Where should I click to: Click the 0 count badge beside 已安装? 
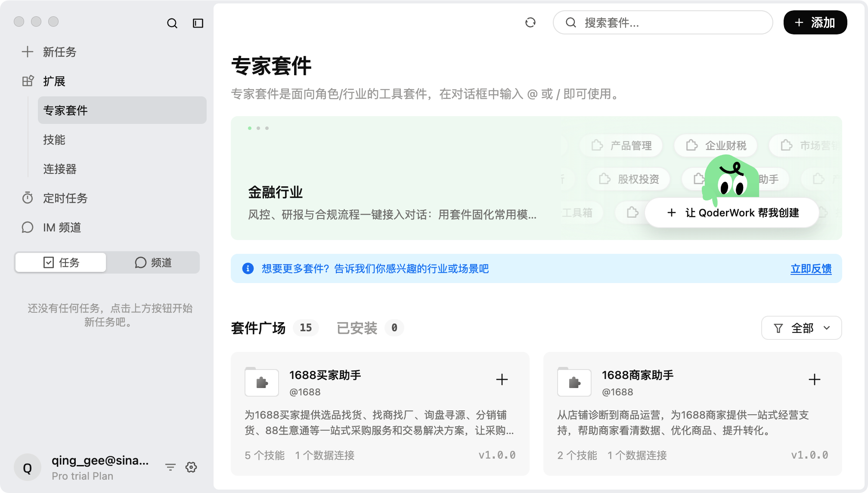coord(394,328)
